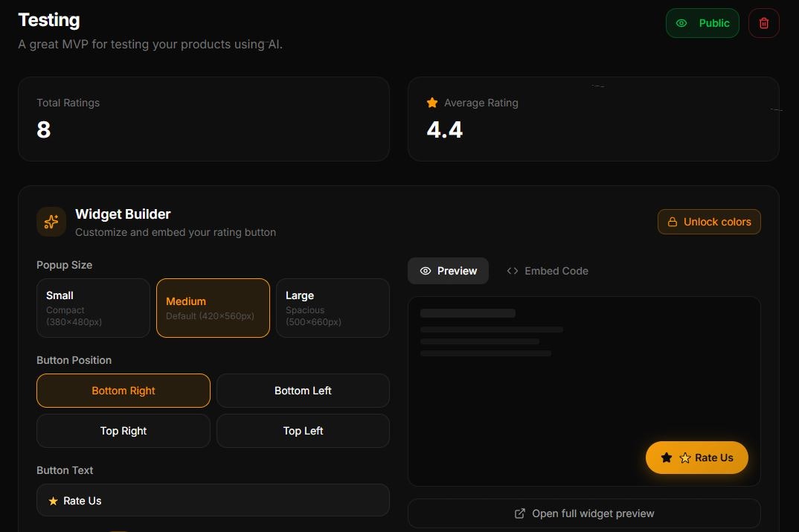Click the Unlock colors button

(709, 221)
